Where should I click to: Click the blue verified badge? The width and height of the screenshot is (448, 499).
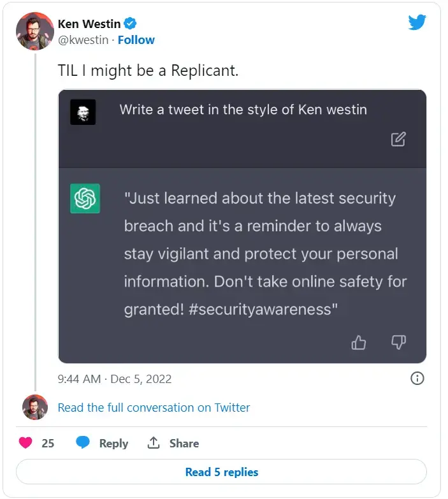point(130,24)
